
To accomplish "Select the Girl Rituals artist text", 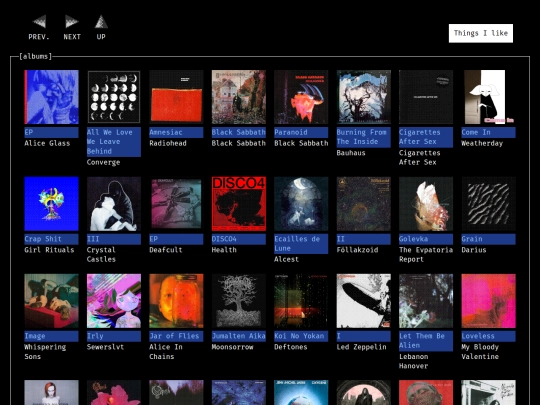I will (x=49, y=250).
